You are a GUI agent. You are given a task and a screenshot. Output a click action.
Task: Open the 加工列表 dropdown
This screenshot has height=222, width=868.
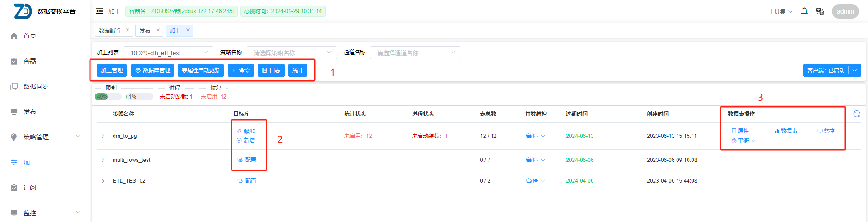pyautogui.click(x=168, y=53)
